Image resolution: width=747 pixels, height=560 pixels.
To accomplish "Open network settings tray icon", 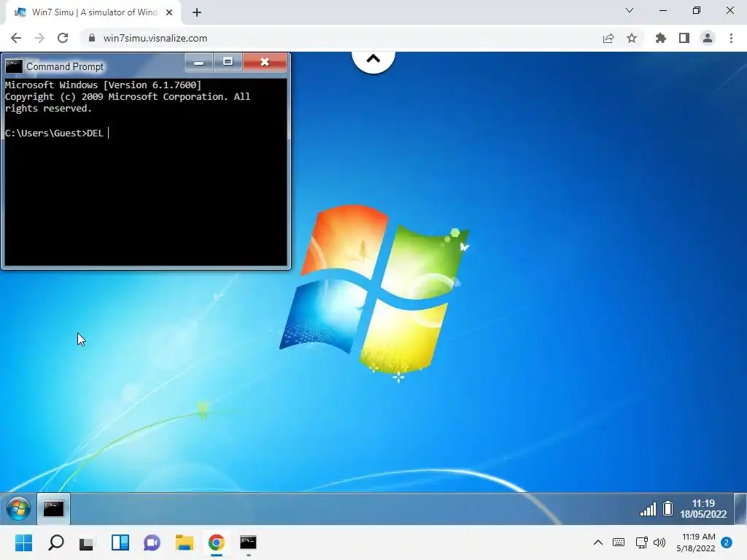I will click(641, 542).
